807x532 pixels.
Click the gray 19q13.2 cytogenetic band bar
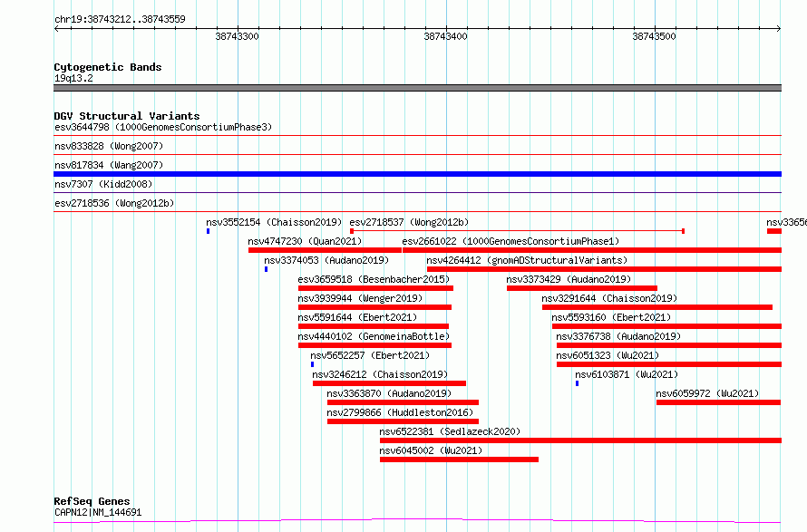click(x=417, y=88)
